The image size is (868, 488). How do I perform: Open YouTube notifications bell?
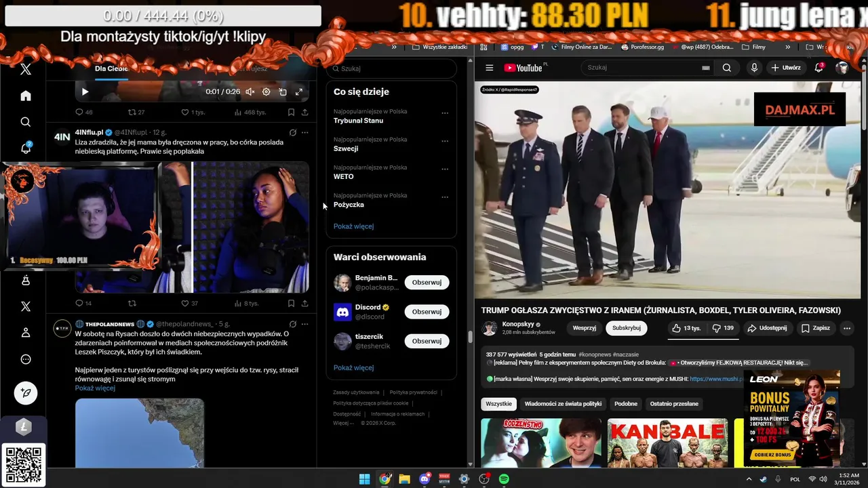point(819,68)
